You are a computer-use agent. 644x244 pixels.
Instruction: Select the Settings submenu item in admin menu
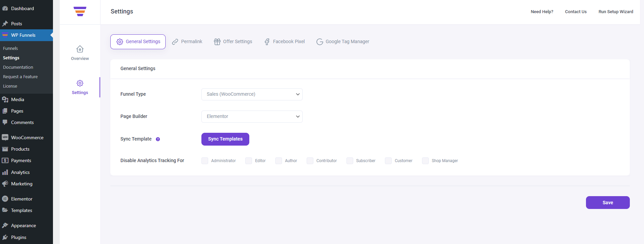click(11, 58)
